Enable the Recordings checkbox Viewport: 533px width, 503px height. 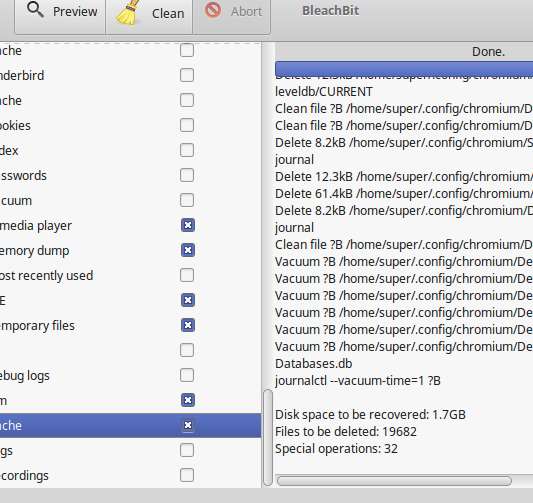point(187,475)
